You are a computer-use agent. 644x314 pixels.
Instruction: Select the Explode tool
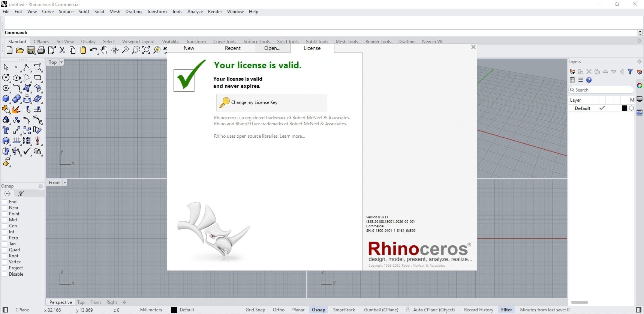(x=16, y=109)
